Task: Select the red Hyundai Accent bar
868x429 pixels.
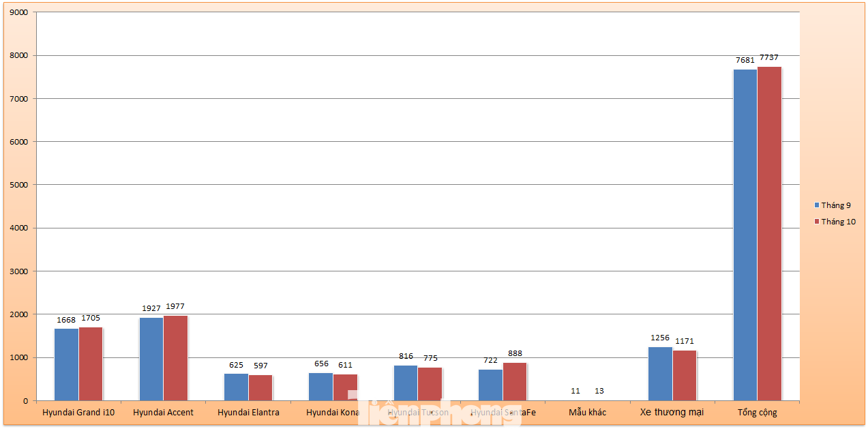Action: [175, 358]
